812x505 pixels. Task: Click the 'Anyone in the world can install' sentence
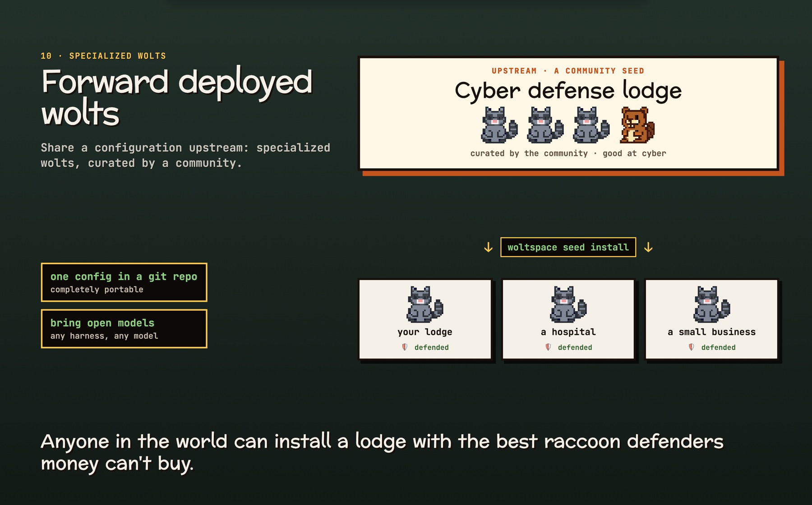(382, 452)
